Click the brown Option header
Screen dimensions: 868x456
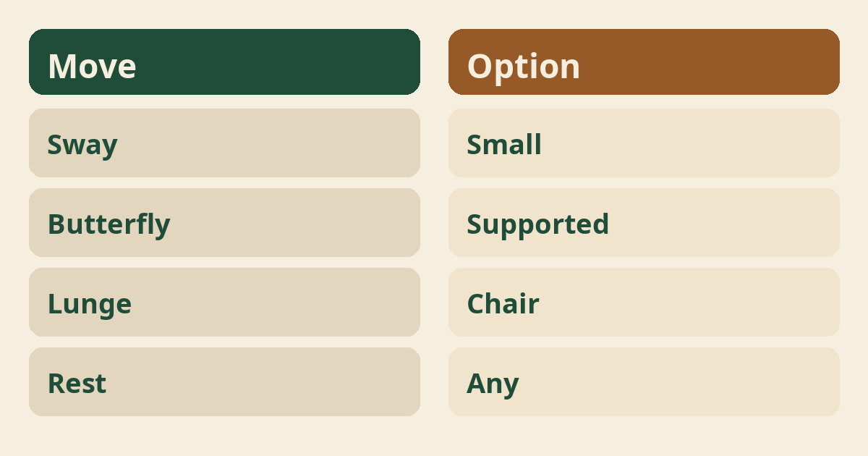click(x=644, y=62)
